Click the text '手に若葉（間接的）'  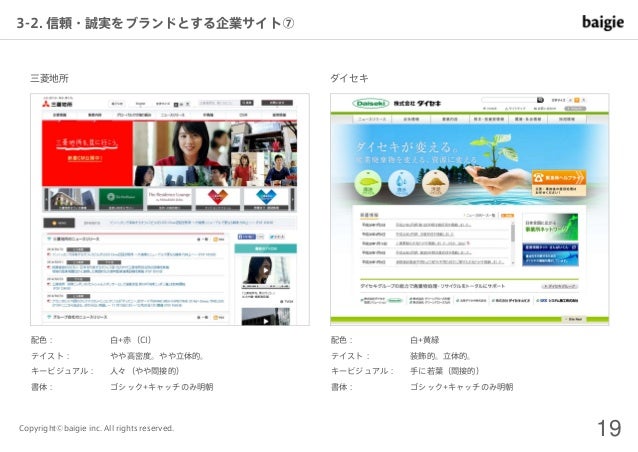click(x=445, y=371)
